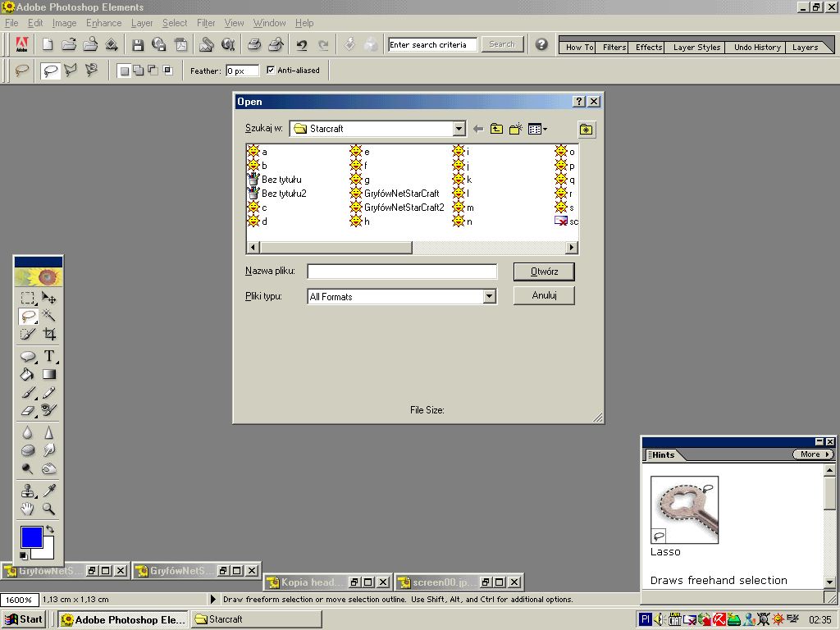This screenshot has height=630, width=840.
Task: Click the blue foreground color swatch
Action: pos(31,537)
